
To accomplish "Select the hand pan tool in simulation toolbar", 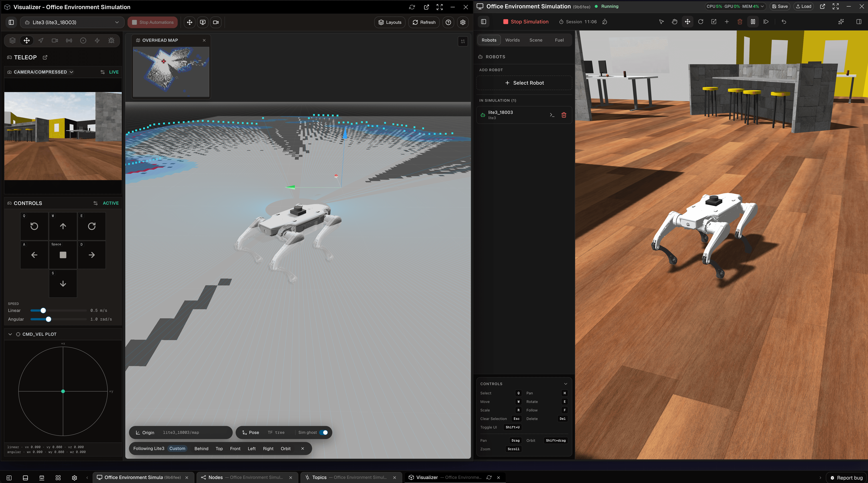I will pos(674,22).
